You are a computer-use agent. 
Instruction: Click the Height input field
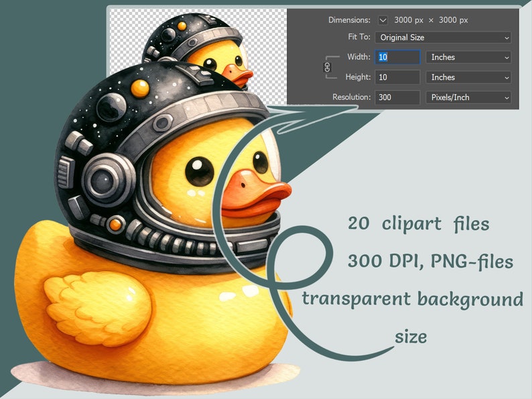pos(397,77)
